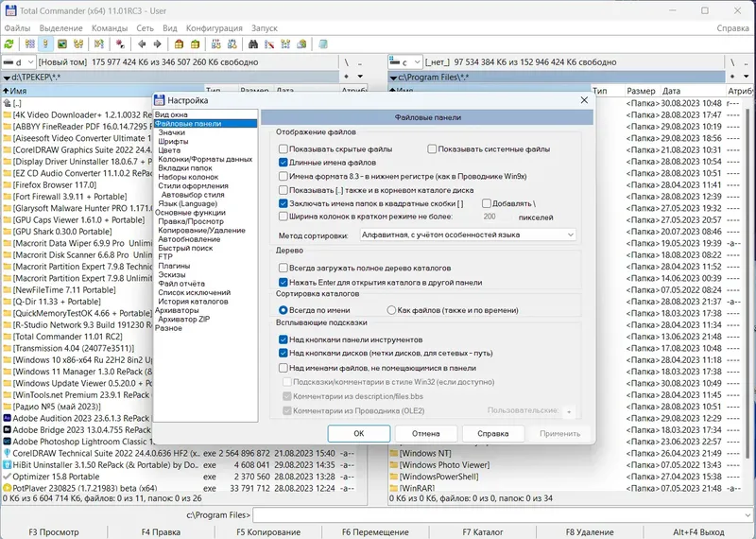Sort right panel by Дата column header
This screenshot has width=756, height=539.
pos(693,91)
